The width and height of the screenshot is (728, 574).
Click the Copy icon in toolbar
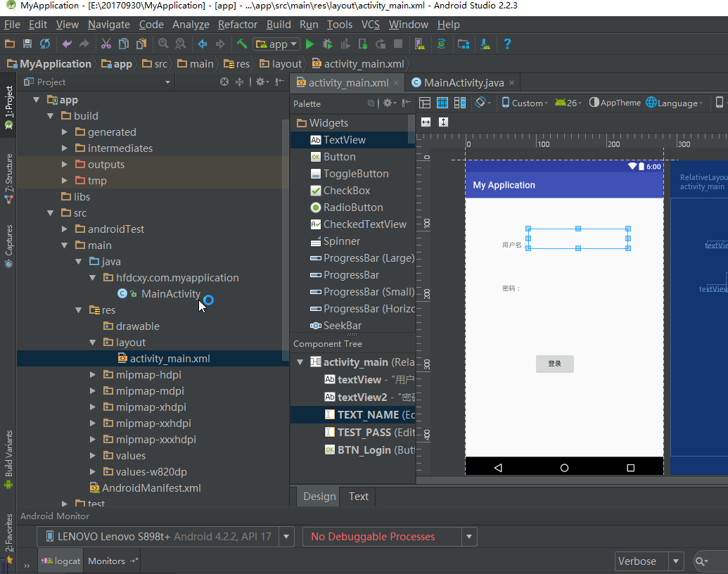(x=124, y=44)
